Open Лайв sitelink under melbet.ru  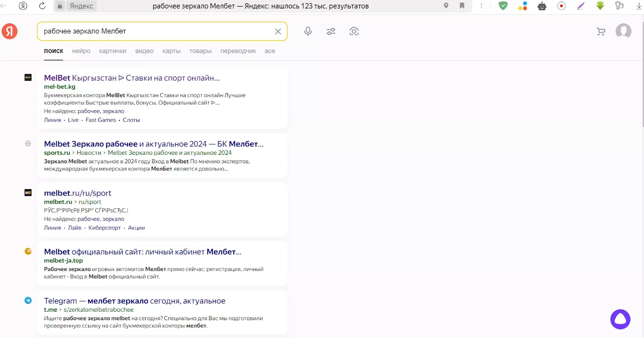[x=75, y=228]
